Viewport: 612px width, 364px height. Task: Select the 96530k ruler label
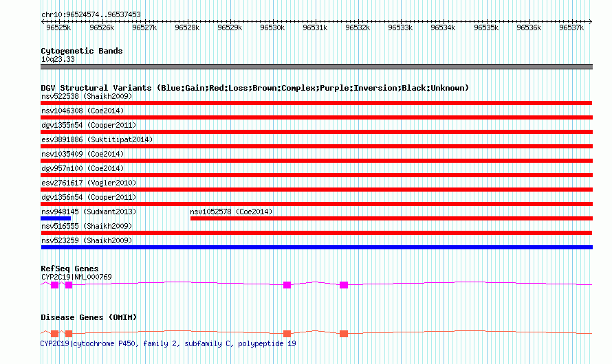[272, 27]
